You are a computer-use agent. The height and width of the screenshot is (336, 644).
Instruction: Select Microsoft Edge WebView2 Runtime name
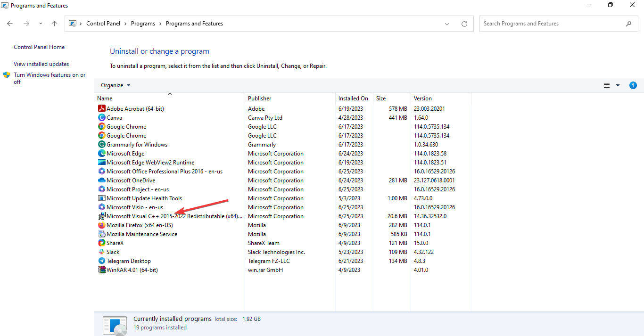pos(150,163)
